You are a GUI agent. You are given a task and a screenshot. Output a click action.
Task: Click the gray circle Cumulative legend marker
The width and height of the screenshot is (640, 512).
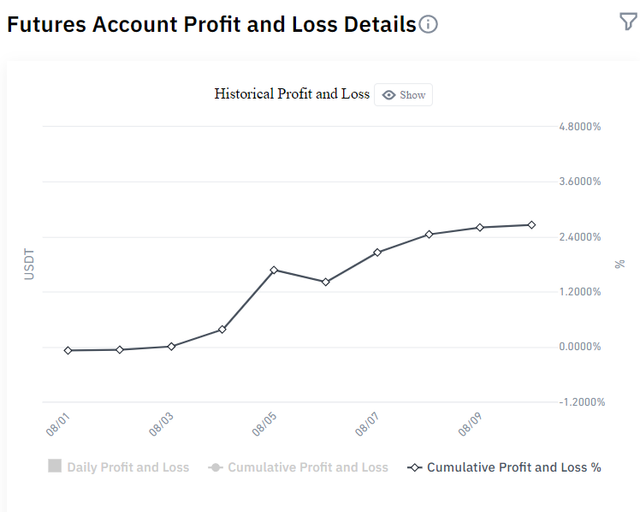[216, 467]
